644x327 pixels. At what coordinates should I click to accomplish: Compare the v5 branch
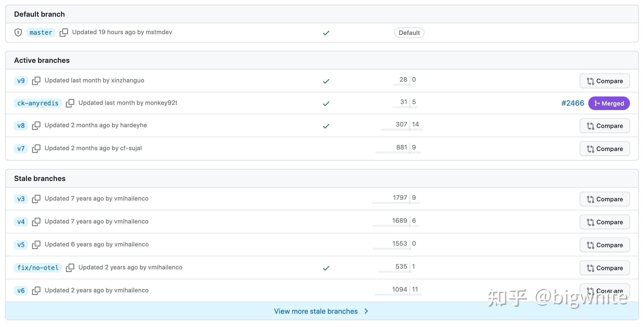pyautogui.click(x=604, y=245)
